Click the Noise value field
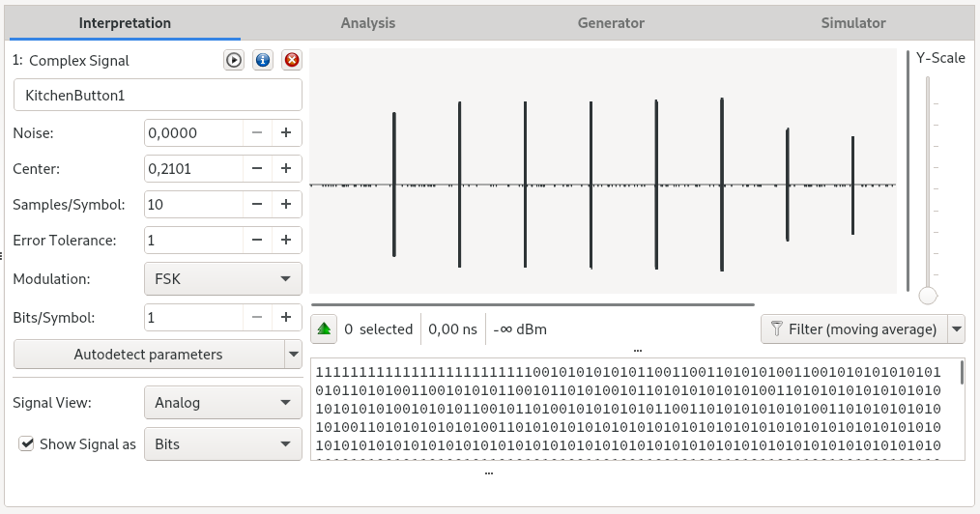This screenshot has width=980, height=514. pyautogui.click(x=193, y=133)
